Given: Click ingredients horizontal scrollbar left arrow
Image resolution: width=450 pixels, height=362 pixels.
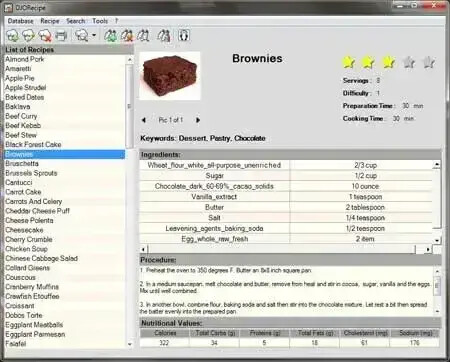Looking at the screenshot, I should click(143, 249).
